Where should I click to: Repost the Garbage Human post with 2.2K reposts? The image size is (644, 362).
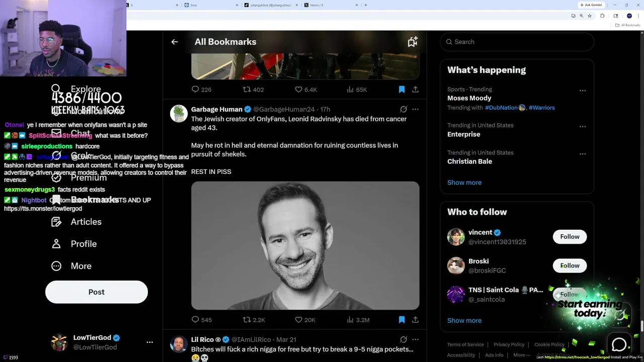click(254, 320)
